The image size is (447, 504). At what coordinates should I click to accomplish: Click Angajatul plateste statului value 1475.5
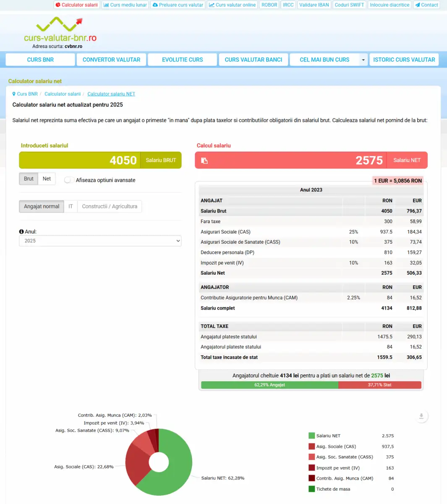click(x=385, y=337)
